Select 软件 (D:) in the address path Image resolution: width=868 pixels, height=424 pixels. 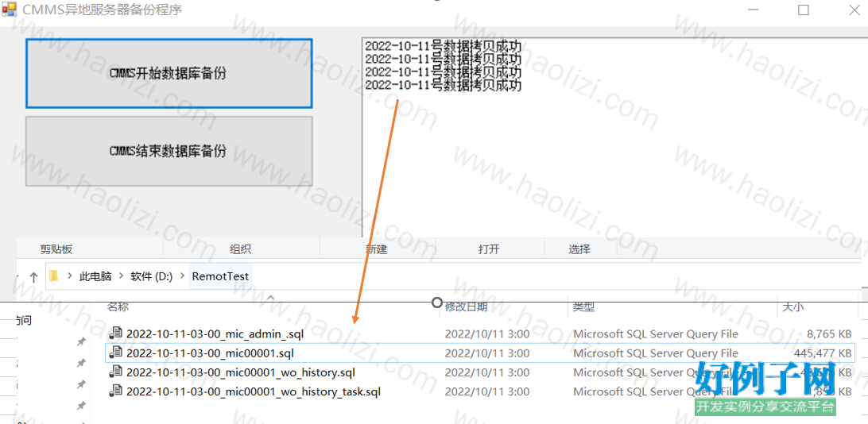(152, 276)
